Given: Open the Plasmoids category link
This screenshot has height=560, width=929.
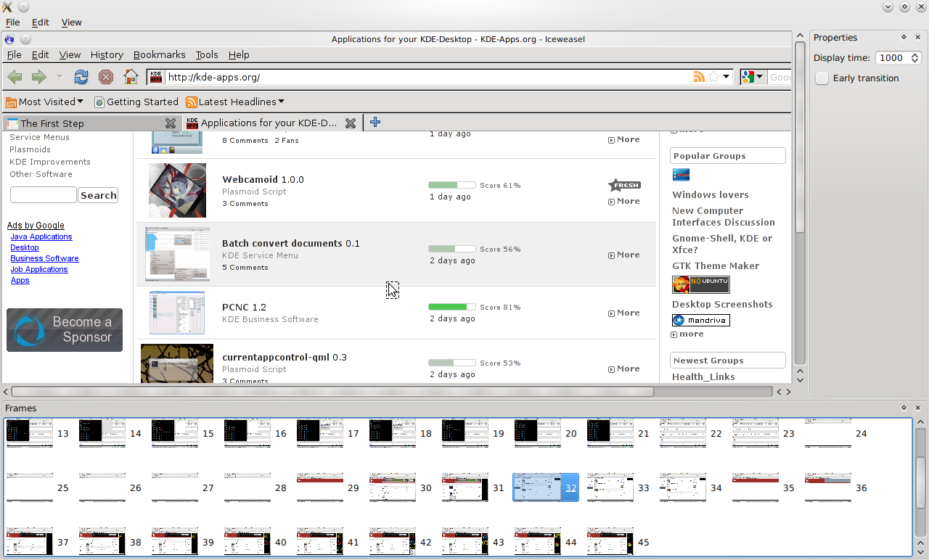Looking at the screenshot, I should pyautogui.click(x=30, y=149).
